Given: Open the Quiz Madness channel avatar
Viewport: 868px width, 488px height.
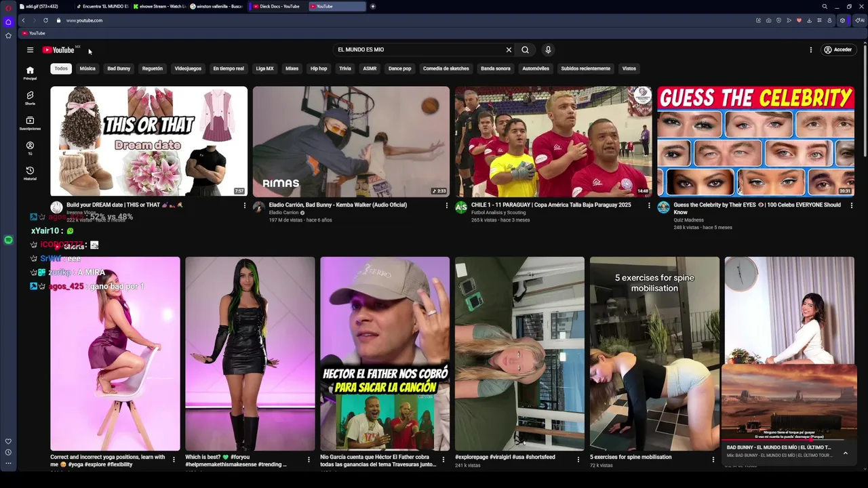Looking at the screenshot, I should click(x=663, y=207).
